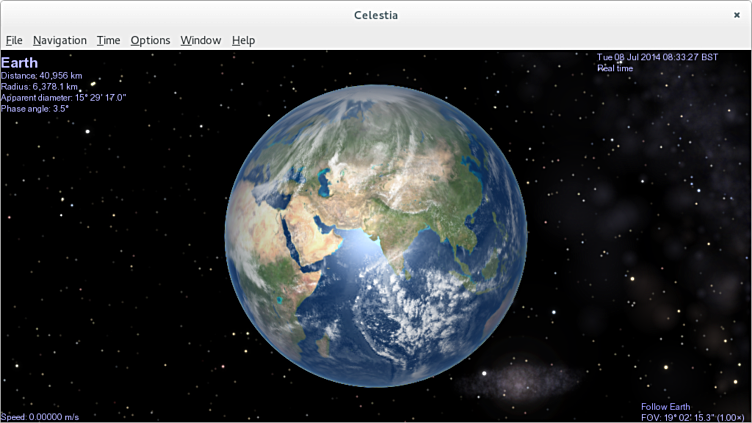This screenshot has width=752, height=423.
Task: Open the File menu
Action: tap(14, 40)
